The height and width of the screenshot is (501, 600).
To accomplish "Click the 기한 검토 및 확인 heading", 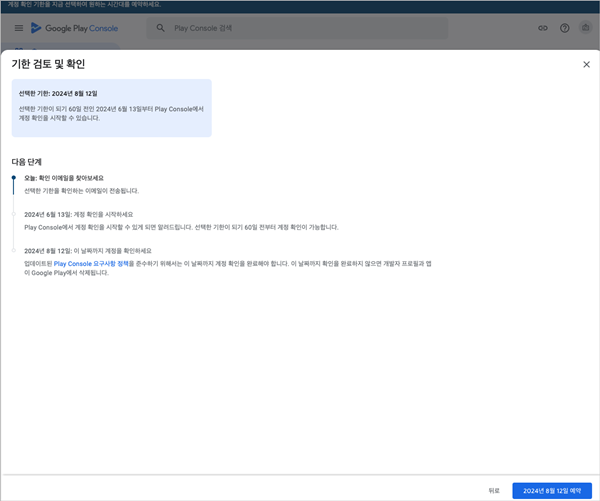I will [48, 64].
